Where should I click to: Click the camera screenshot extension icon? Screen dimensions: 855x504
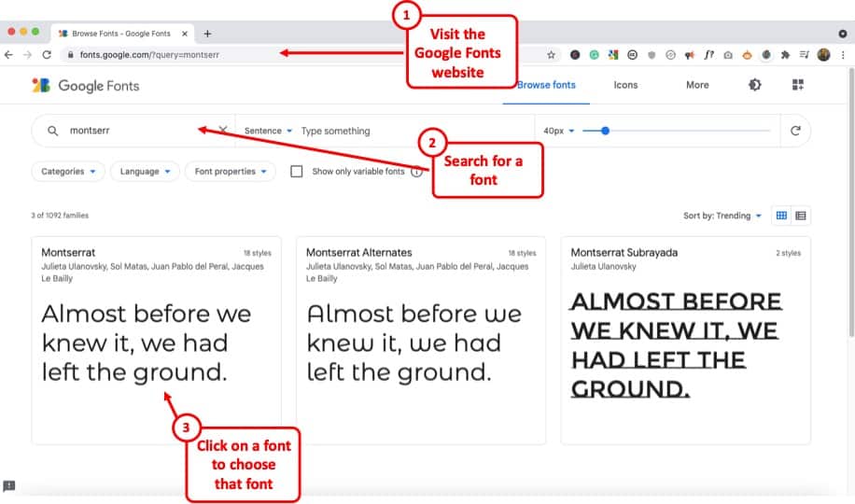[x=728, y=54]
